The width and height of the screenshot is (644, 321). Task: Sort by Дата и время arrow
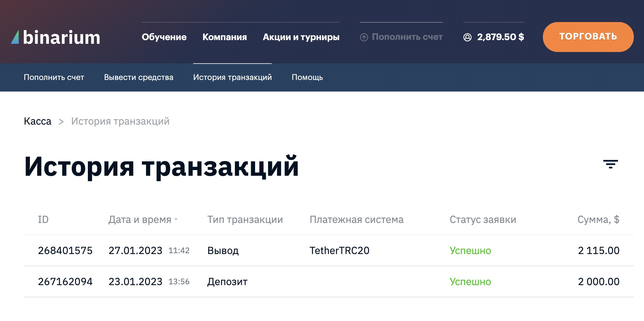[x=176, y=219]
